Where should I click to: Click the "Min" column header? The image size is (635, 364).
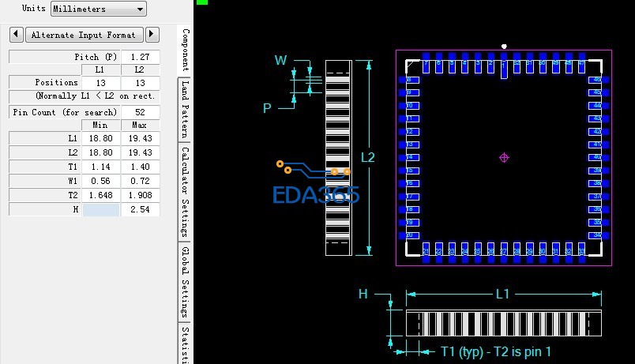(100, 125)
